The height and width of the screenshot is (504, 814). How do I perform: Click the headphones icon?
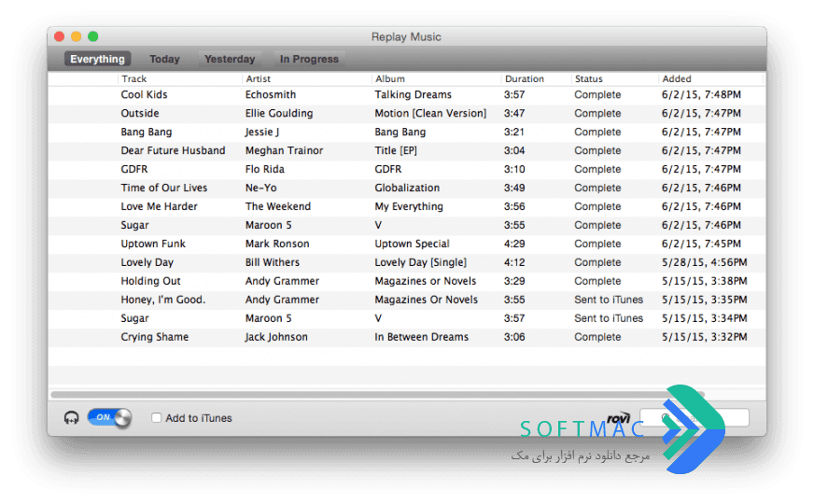point(71,418)
